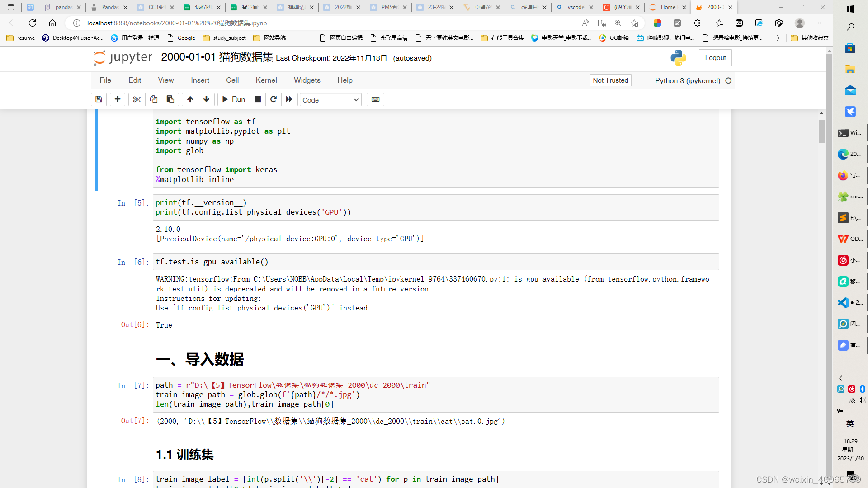
Task: Cut the selected cell
Action: [137, 99]
